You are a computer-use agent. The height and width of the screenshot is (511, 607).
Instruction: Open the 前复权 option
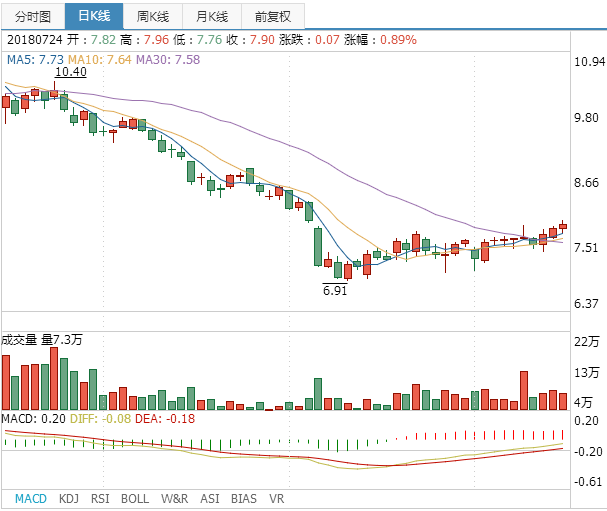click(x=273, y=16)
